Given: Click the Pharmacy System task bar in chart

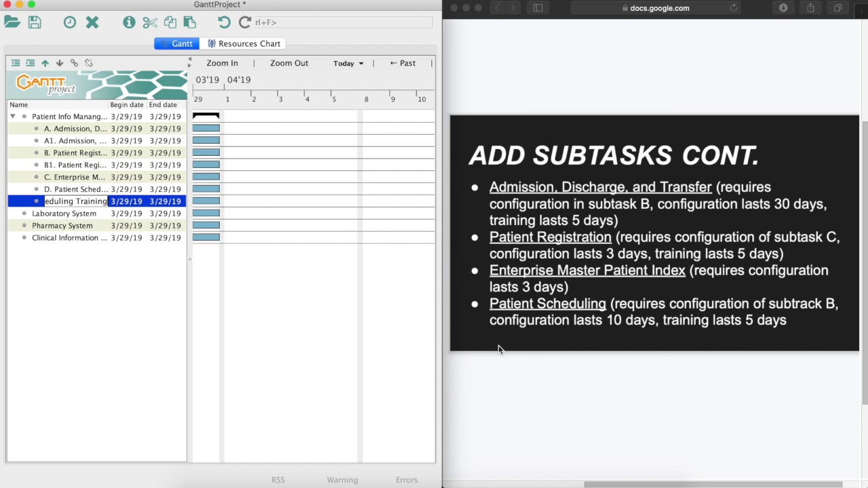Looking at the screenshot, I should pyautogui.click(x=206, y=225).
